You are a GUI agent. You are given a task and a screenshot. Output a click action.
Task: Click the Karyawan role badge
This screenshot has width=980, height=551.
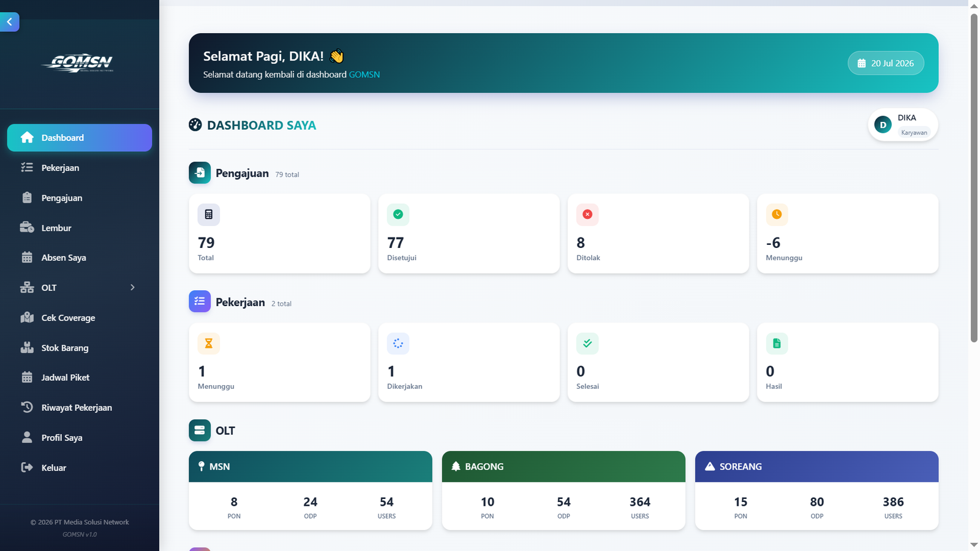[914, 132]
